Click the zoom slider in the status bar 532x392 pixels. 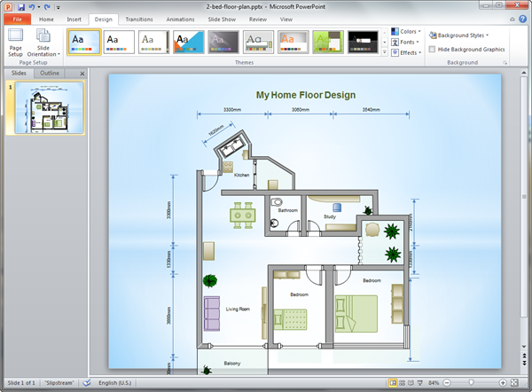click(x=472, y=382)
